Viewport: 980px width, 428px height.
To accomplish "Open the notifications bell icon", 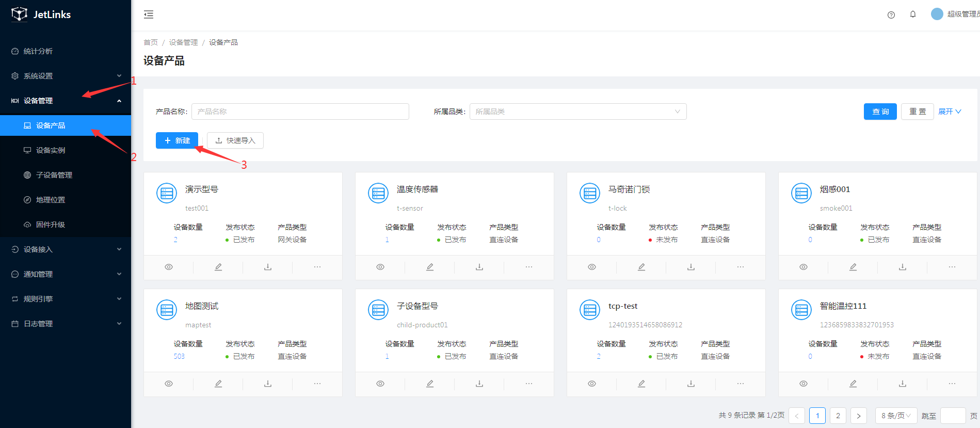I will pyautogui.click(x=912, y=14).
